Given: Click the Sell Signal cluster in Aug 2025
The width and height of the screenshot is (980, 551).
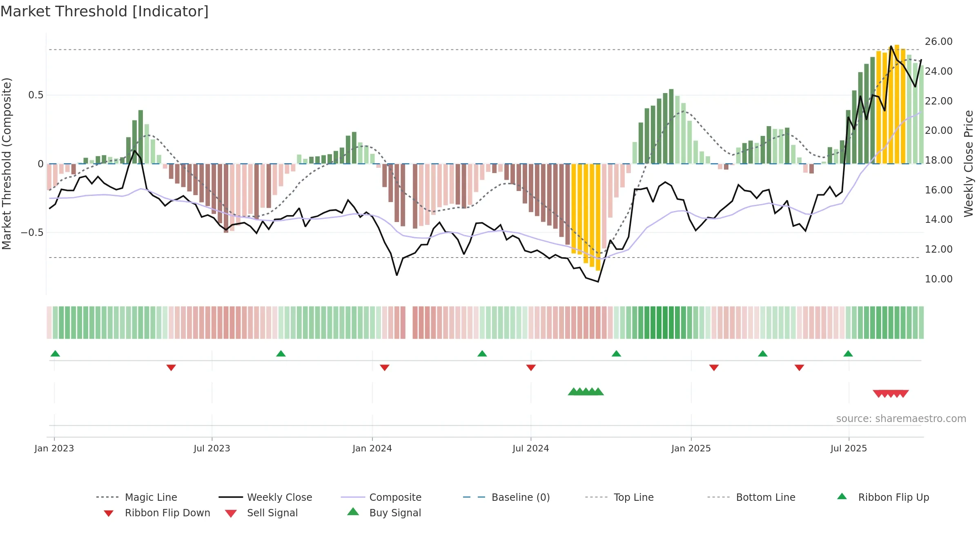Looking at the screenshot, I should [891, 394].
